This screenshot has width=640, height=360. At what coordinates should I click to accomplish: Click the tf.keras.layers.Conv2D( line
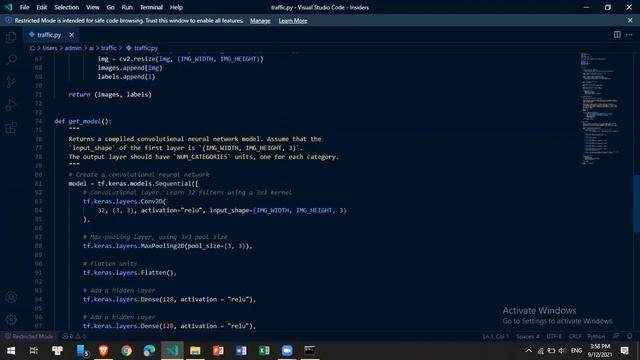point(124,201)
